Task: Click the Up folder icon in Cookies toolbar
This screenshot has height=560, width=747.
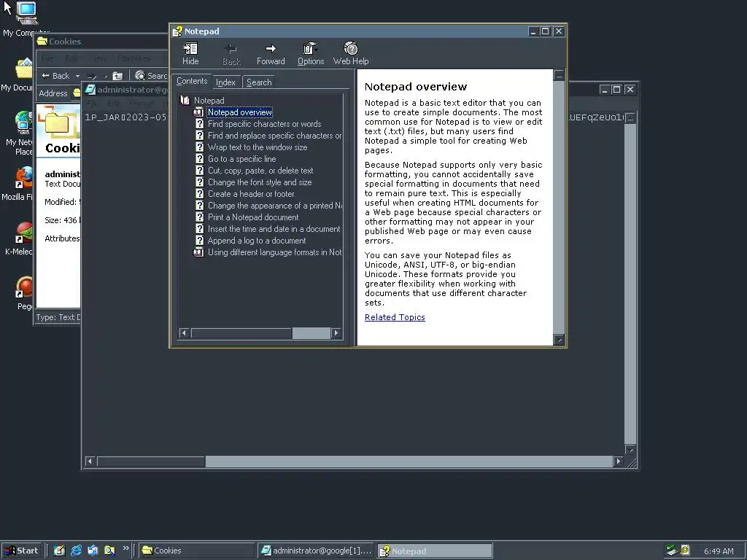Action: (x=117, y=76)
